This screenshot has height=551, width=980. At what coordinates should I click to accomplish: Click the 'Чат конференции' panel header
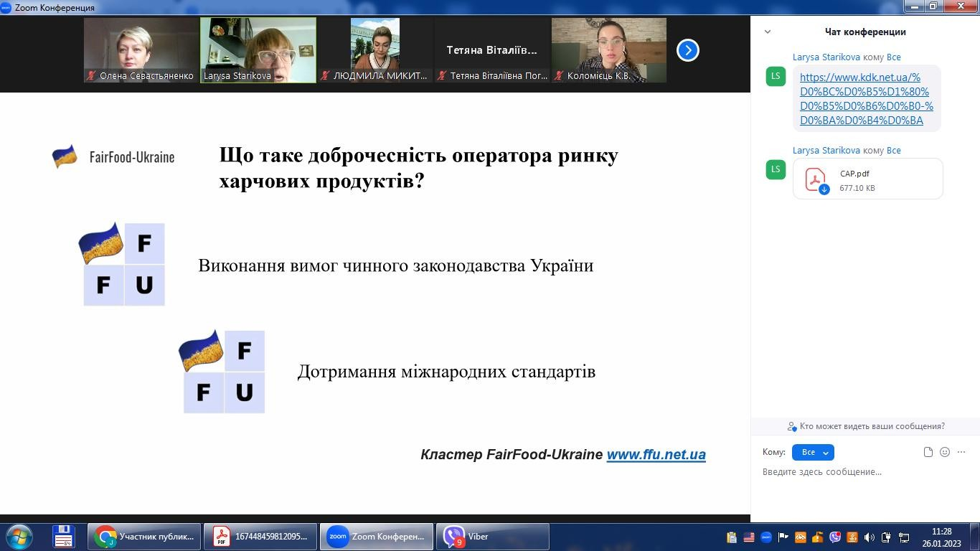[x=865, y=32]
